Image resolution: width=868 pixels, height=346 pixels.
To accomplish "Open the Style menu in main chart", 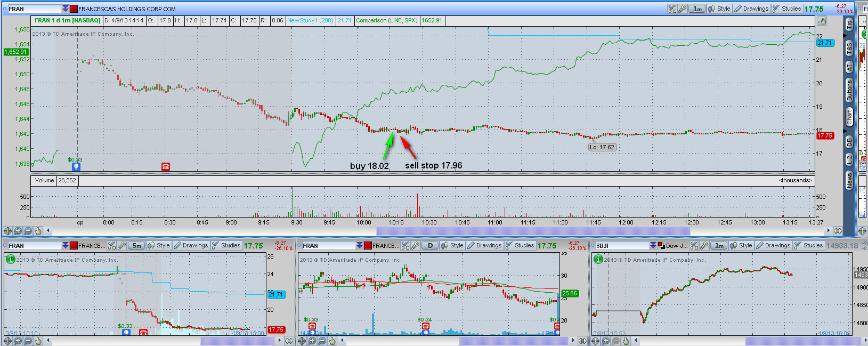I will [x=719, y=9].
